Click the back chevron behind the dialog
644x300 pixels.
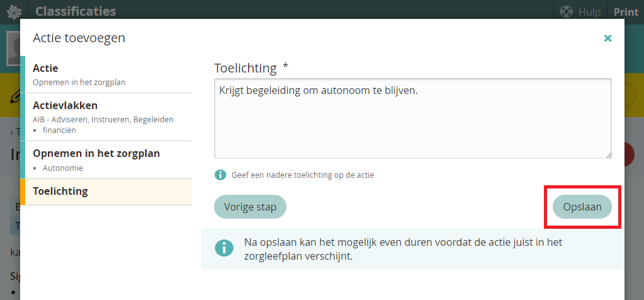point(13,132)
